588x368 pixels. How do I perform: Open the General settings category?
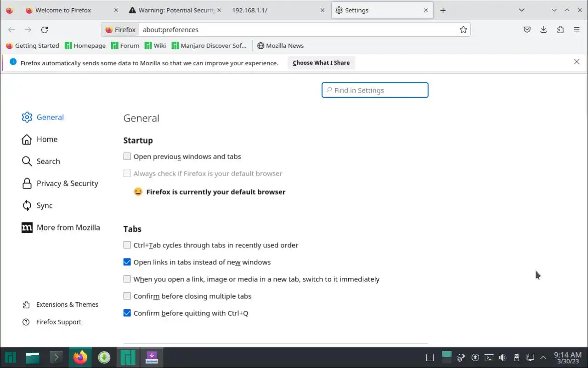click(x=43, y=117)
